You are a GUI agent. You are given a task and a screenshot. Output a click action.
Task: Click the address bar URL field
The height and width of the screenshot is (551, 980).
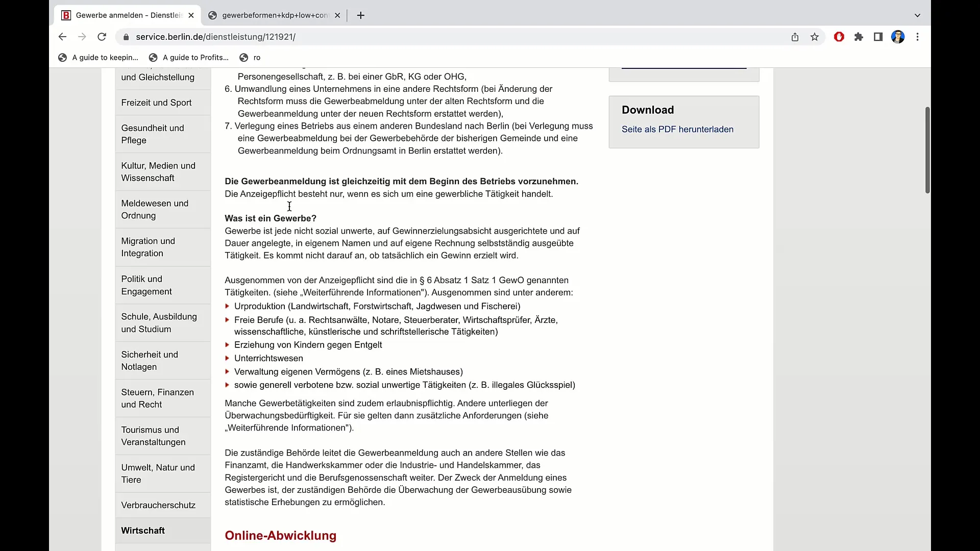tap(216, 36)
